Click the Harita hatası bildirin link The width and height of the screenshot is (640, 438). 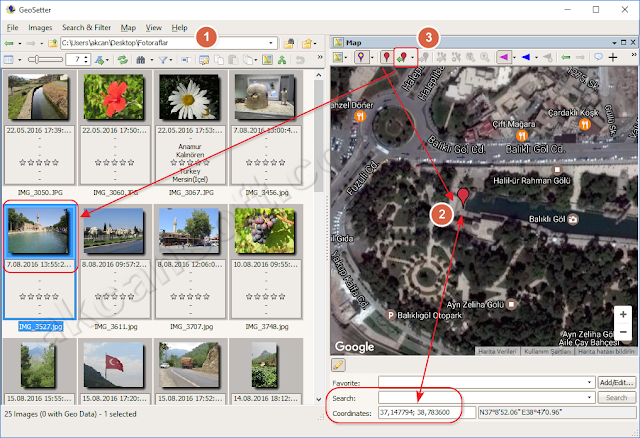[x=606, y=351]
